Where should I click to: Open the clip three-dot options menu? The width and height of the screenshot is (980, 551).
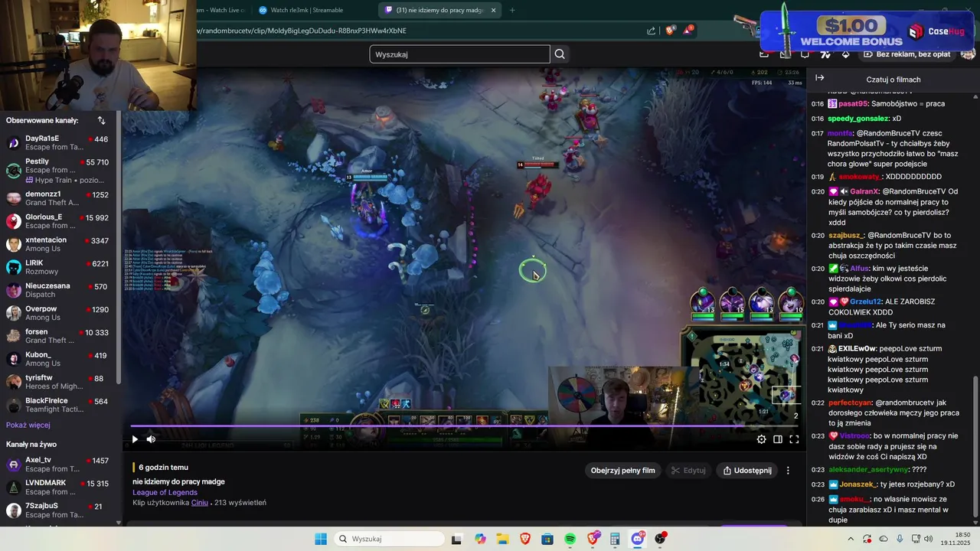788,471
